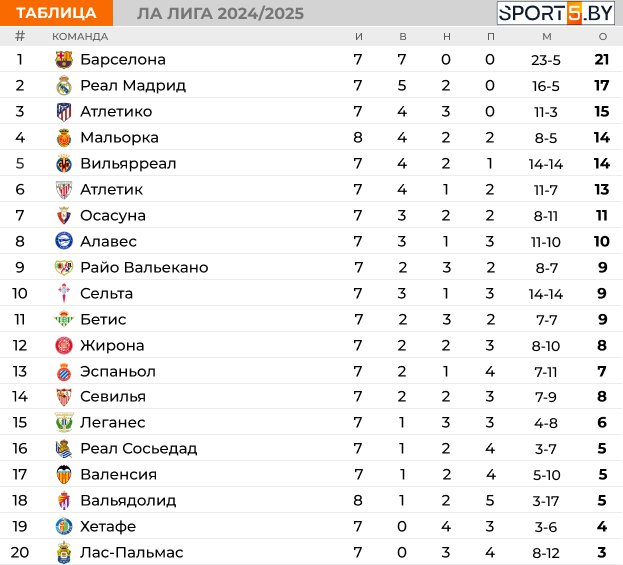Screen dimensions: 623x565
Task: Click the Barcelona club crest
Action: [x=64, y=60]
